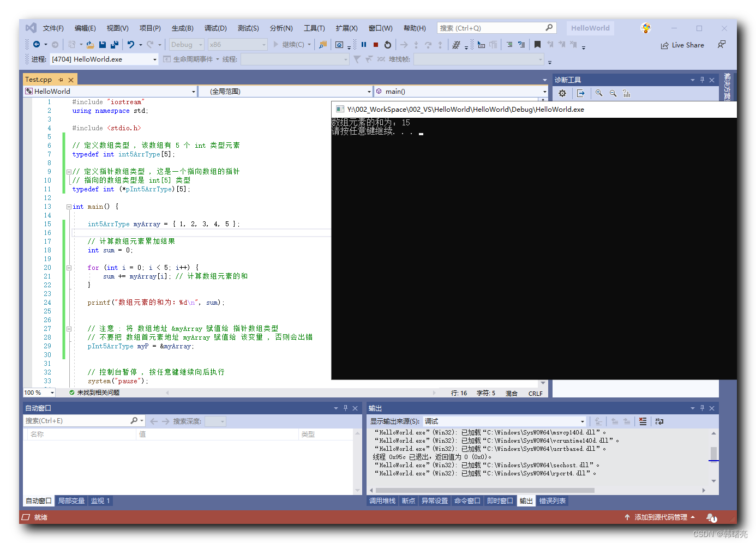Clear all output text icon

(643, 421)
